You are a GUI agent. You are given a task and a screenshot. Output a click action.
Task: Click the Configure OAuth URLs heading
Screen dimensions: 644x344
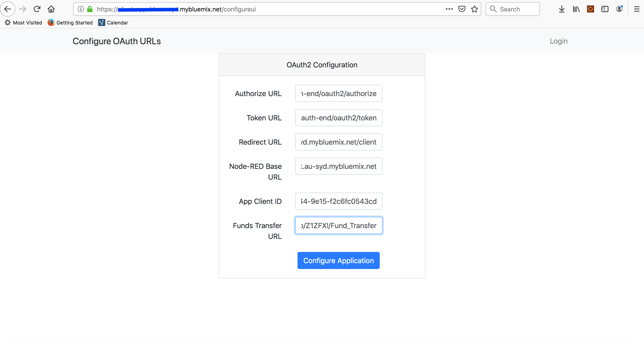[117, 41]
